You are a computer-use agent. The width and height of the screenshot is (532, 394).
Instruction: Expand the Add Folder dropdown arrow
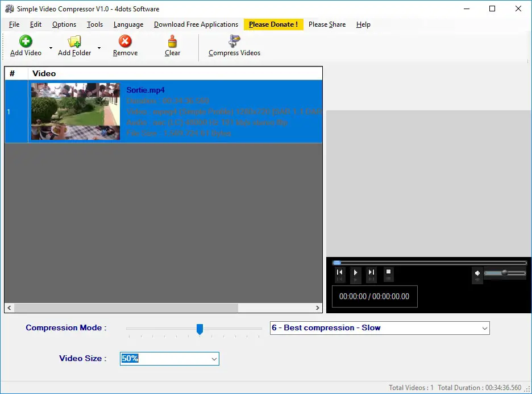[x=99, y=48]
